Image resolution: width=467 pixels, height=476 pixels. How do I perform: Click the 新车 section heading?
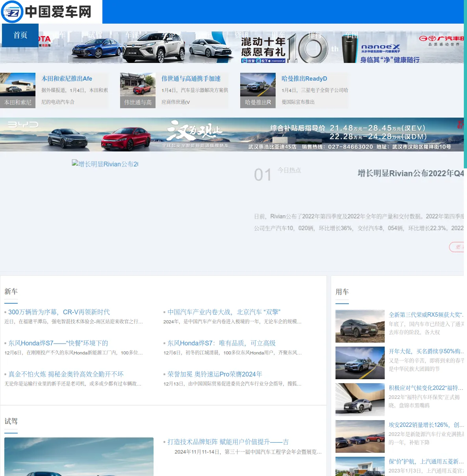coord(11,292)
